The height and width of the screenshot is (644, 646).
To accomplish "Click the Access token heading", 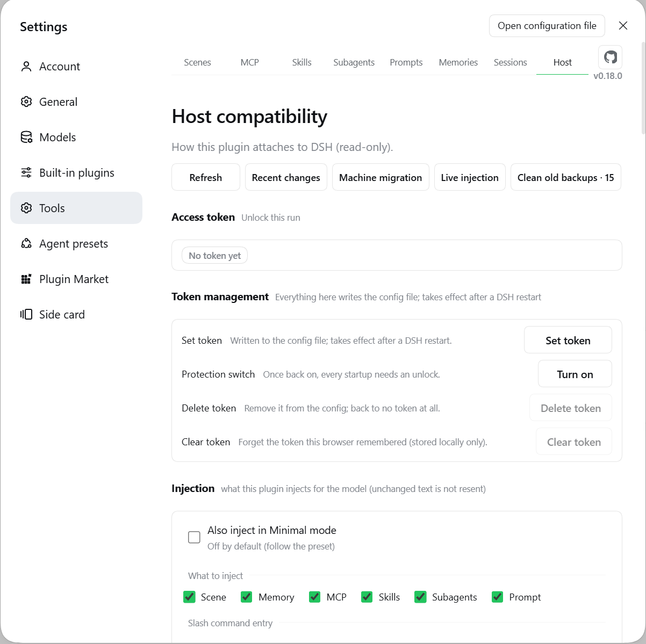I will pyautogui.click(x=203, y=217).
